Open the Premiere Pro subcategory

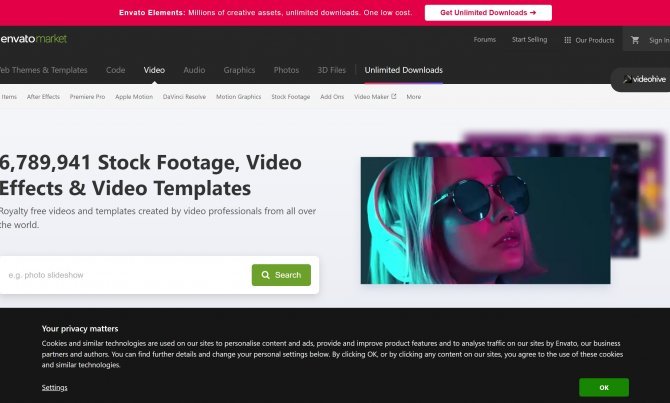pyautogui.click(x=87, y=97)
